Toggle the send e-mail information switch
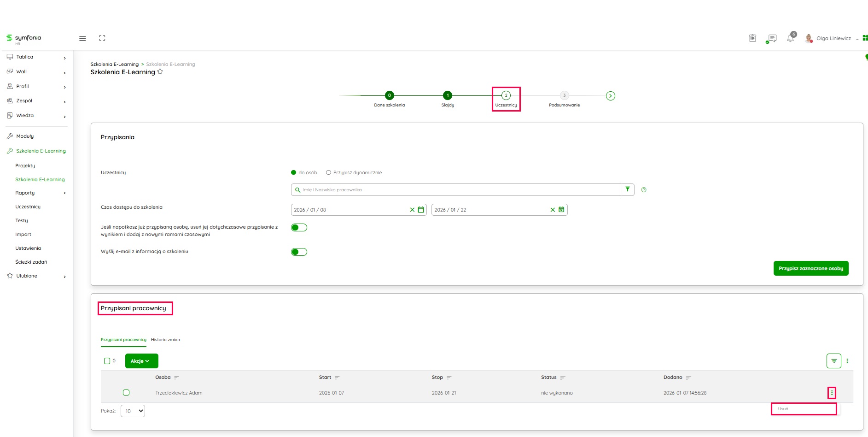Image resolution: width=868 pixels, height=437 pixels. [299, 252]
